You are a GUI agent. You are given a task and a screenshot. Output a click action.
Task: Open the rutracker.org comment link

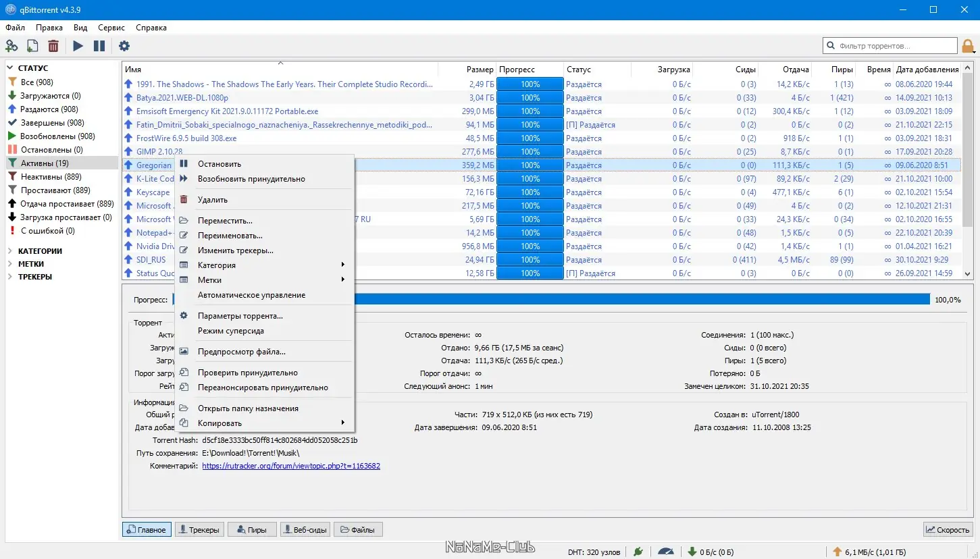pos(290,466)
